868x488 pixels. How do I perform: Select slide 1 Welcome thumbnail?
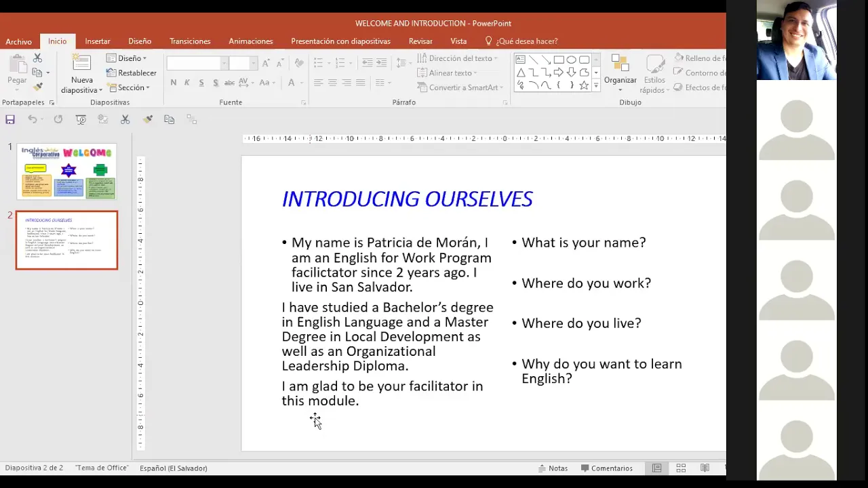click(66, 171)
